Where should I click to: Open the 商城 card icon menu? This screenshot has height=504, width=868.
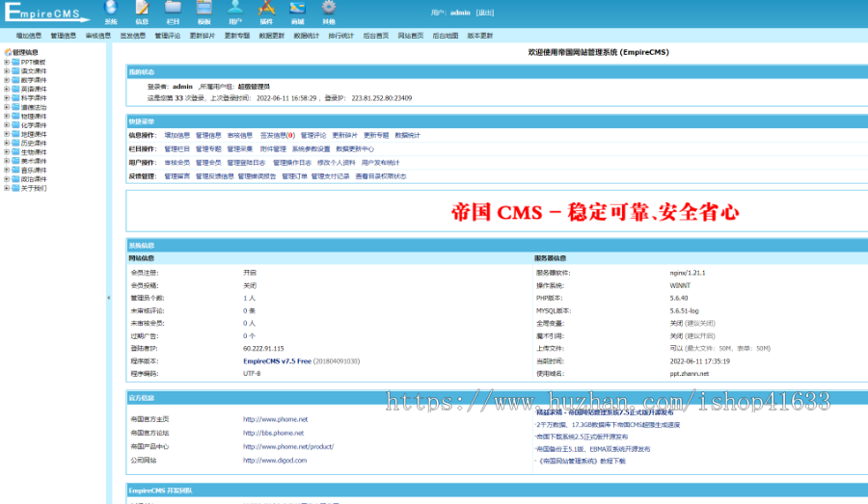(297, 11)
